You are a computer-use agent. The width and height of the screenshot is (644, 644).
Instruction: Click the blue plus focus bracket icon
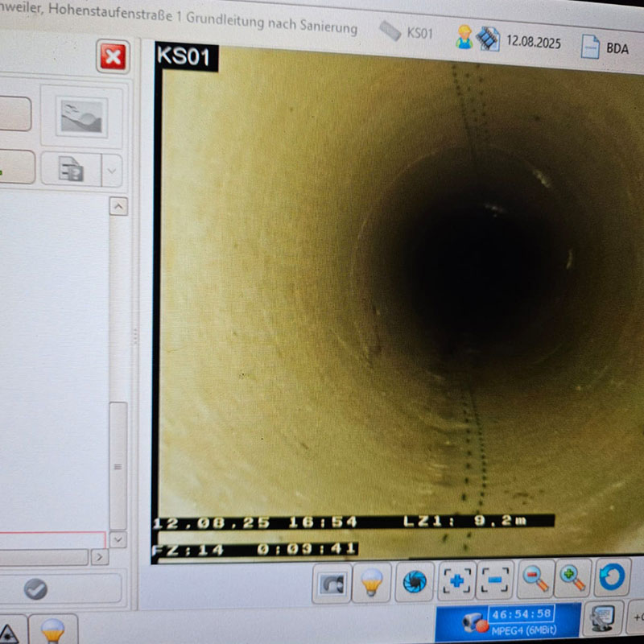pos(456,580)
